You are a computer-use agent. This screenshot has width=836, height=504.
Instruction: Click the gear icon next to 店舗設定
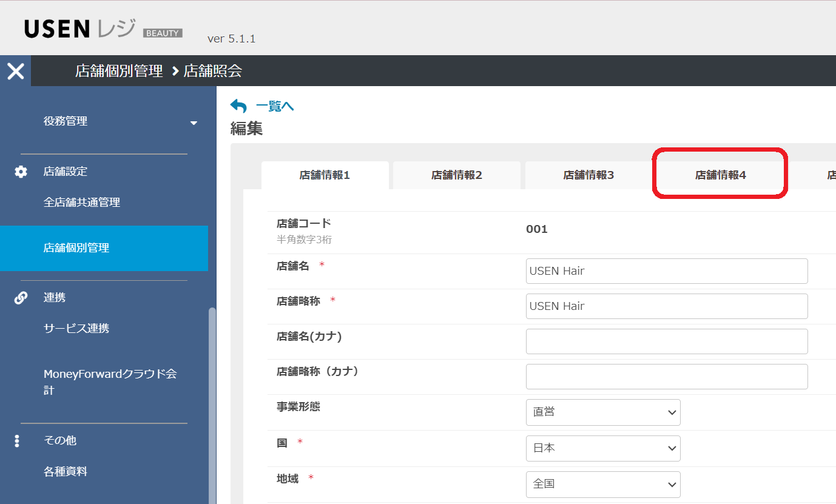[21, 172]
